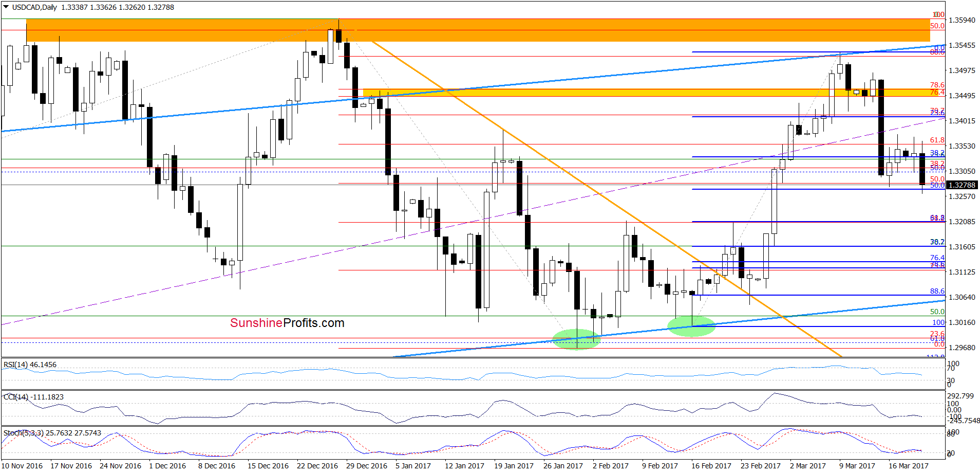
Task: Click price axis label 1.33050
Action: tap(962, 171)
